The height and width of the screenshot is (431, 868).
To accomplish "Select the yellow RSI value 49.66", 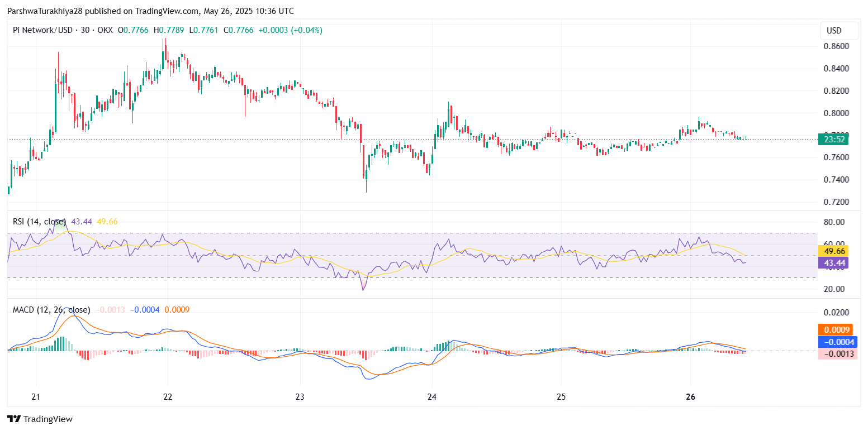I will pos(108,221).
